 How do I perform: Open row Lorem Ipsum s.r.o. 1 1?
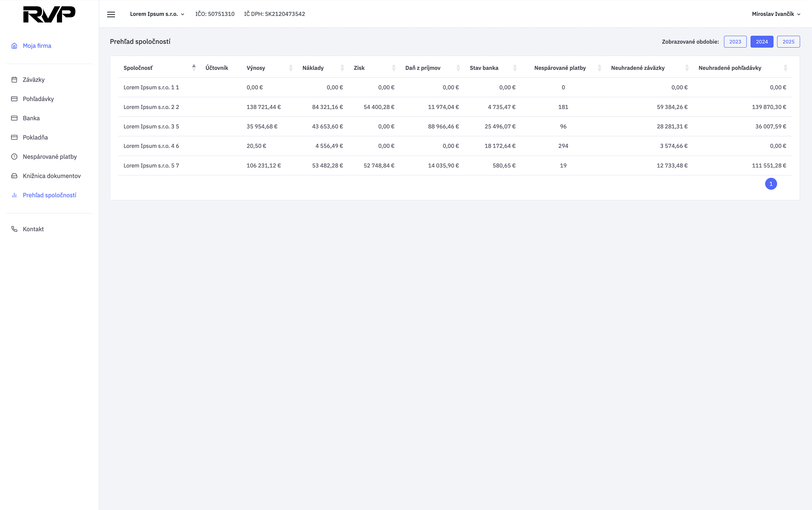[x=455, y=87]
